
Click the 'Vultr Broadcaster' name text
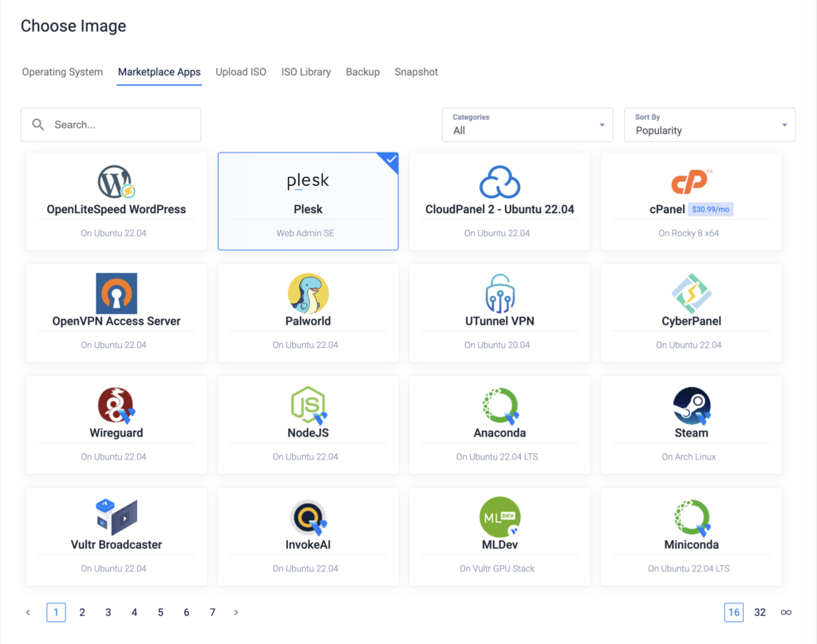[x=116, y=544]
